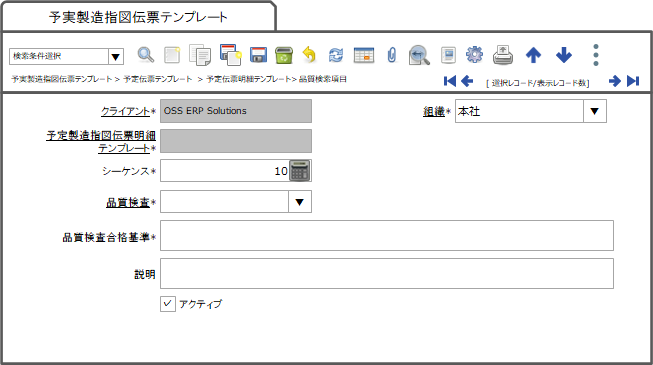Click the 品質検査 label link
Viewport: 653px width, 365px height.
pos(128,202)
